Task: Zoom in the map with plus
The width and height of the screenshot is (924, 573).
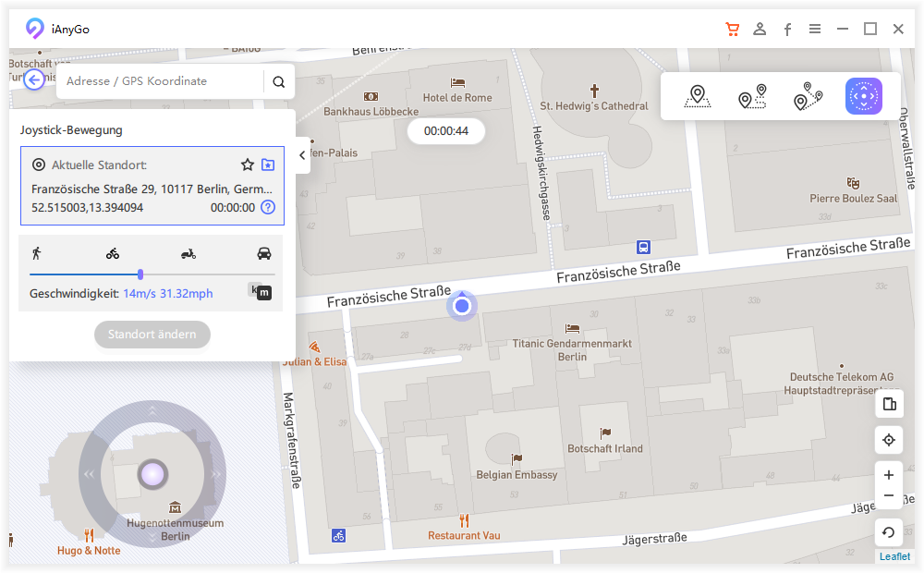Action: click(x=889, y=475)
